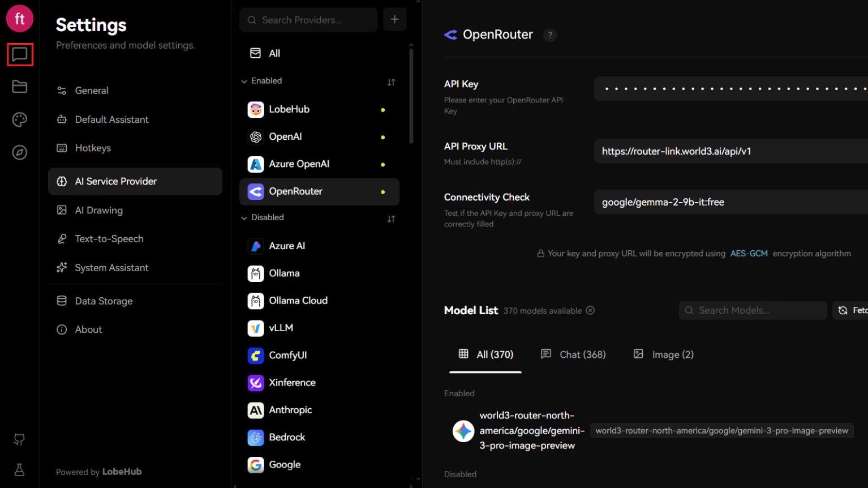Select the LobeHub provider
This screenshot has height=488, width=868.
[319, 109]
